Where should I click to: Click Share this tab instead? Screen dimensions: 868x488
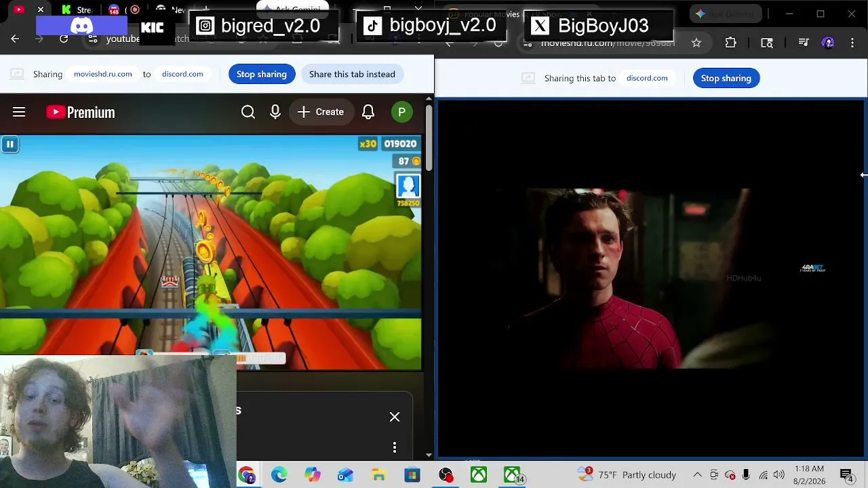coord(352,74)
